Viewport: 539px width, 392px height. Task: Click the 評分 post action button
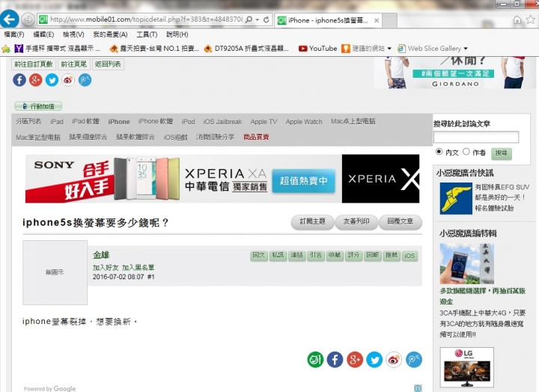(x=353, y=255)
